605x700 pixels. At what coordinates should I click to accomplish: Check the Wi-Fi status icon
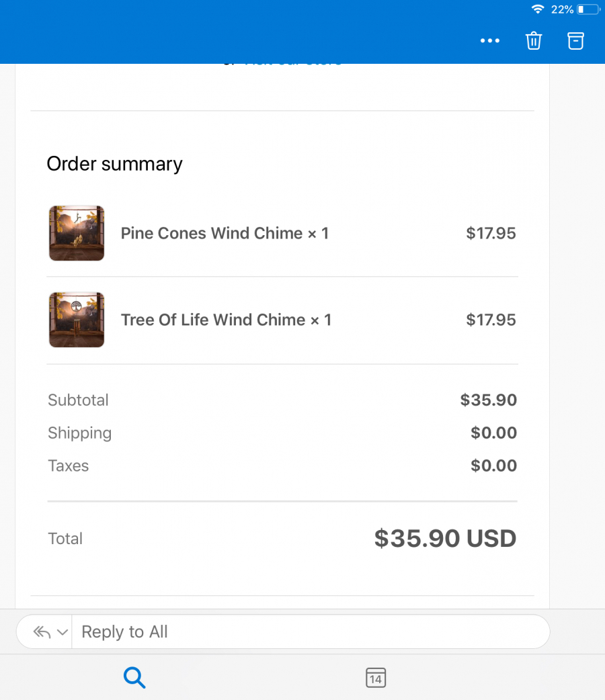click(538, 9)
